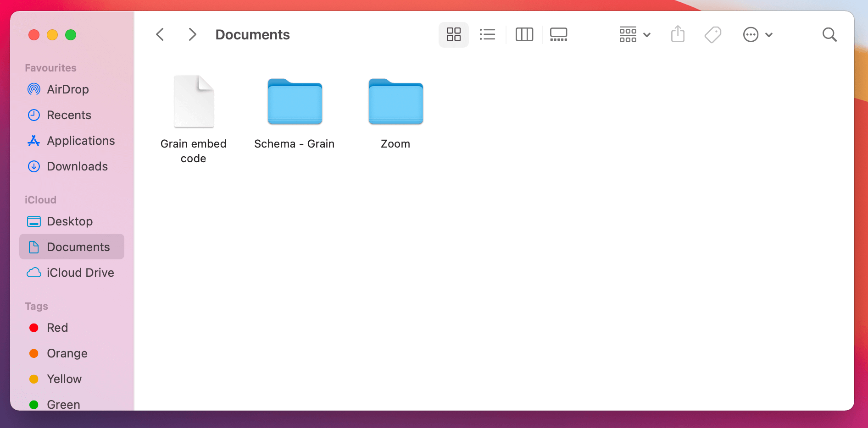Viewport: 868px width, 428px height.
Task: Switch to column view
Action: 524,34
